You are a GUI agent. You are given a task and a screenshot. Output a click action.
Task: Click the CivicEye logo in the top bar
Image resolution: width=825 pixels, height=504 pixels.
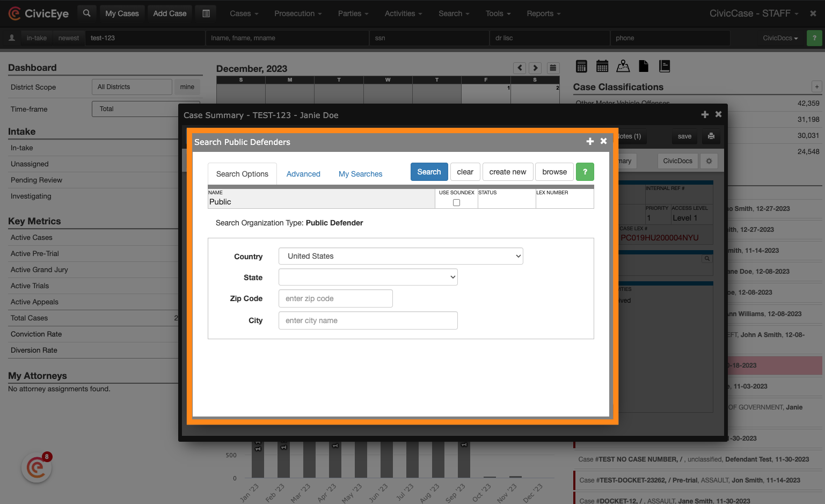tap(38, 13)
